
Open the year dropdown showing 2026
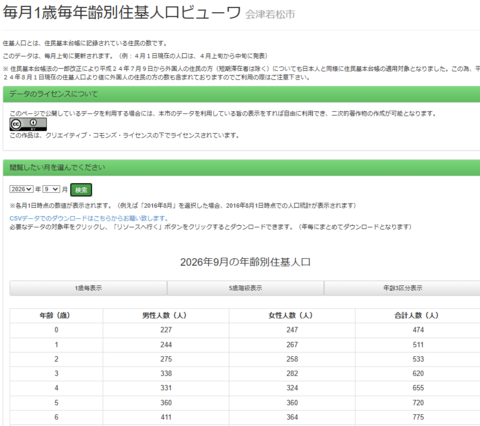click(x=21, y=189)
